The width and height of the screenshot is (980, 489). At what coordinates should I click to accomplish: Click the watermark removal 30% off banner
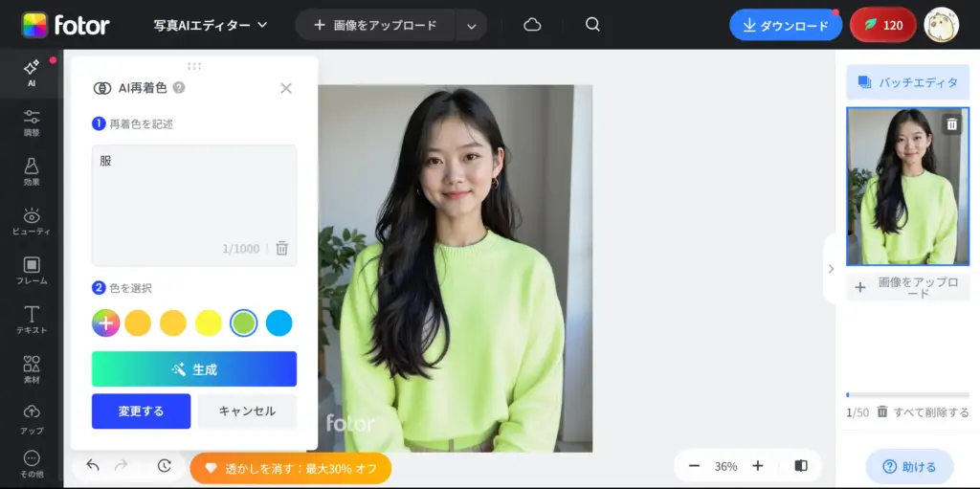click(291, 468)
